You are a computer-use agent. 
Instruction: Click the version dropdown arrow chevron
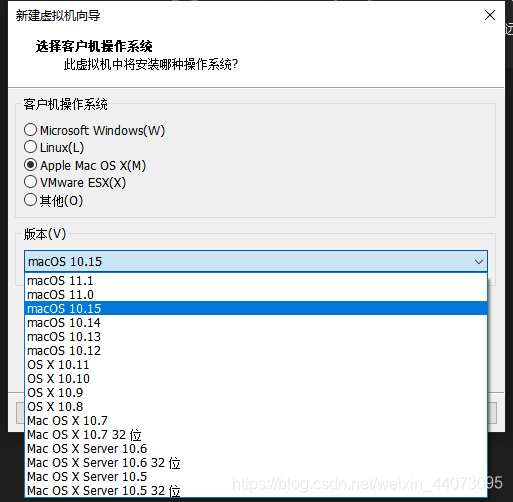point(479,262)
